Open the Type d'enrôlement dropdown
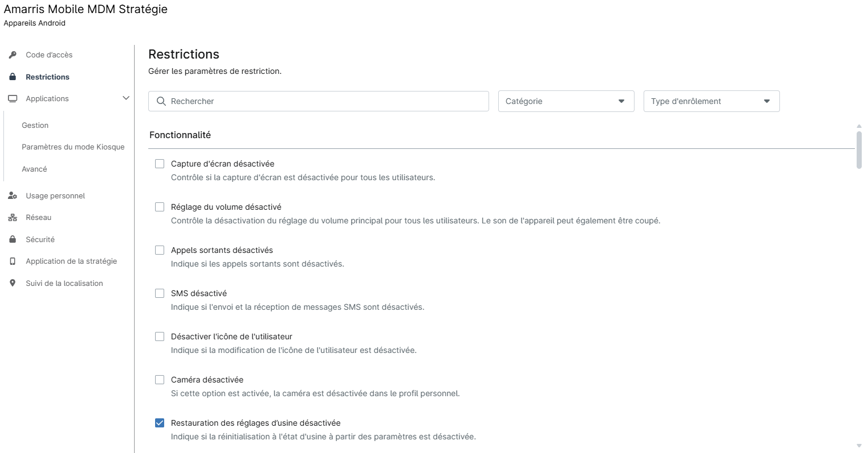This screenshot has width=868, height=453. coord(711,101)
